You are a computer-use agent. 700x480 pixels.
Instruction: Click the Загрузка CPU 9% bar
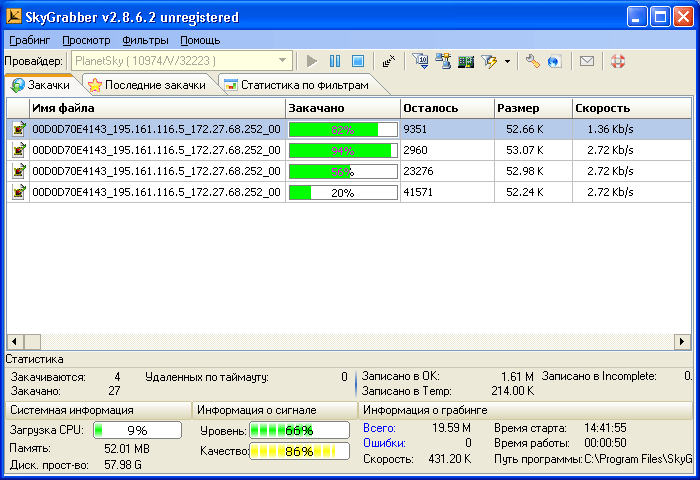pyautogui.click(x=138, y=430)
